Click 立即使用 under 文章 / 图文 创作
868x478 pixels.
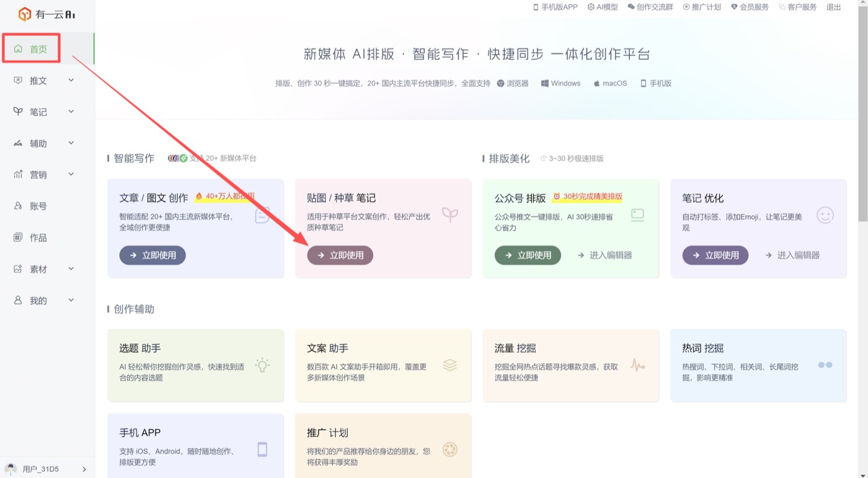[153, 255]
